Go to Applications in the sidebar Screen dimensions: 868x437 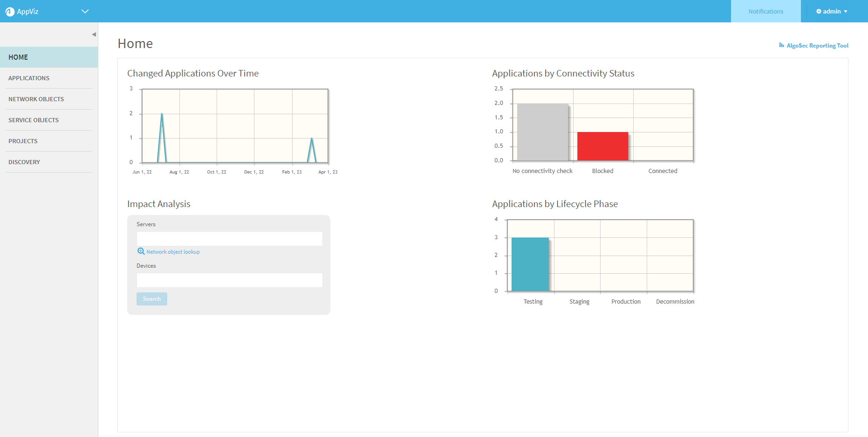29,78
